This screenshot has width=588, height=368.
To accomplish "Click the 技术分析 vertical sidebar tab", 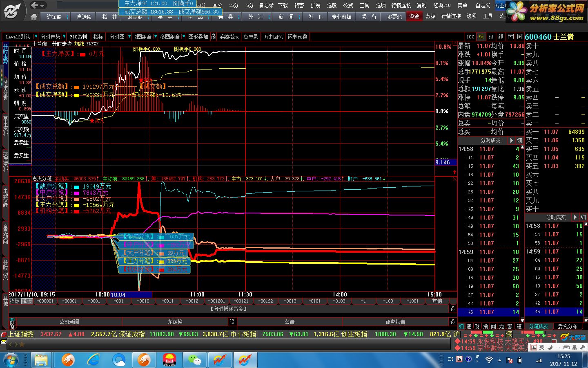I will 5,90.
